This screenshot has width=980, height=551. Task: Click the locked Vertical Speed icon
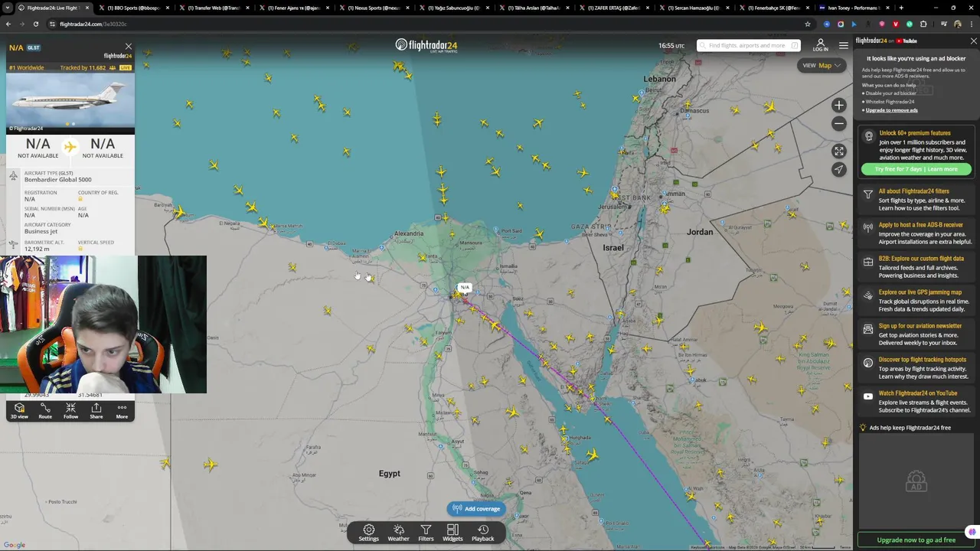(80, 249)
